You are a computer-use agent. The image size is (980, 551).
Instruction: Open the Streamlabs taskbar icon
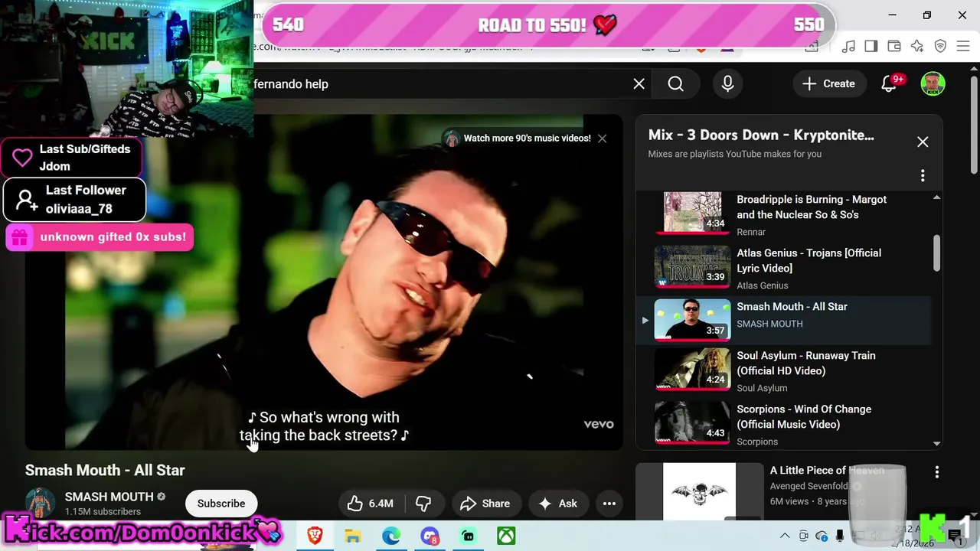point(468,536)
